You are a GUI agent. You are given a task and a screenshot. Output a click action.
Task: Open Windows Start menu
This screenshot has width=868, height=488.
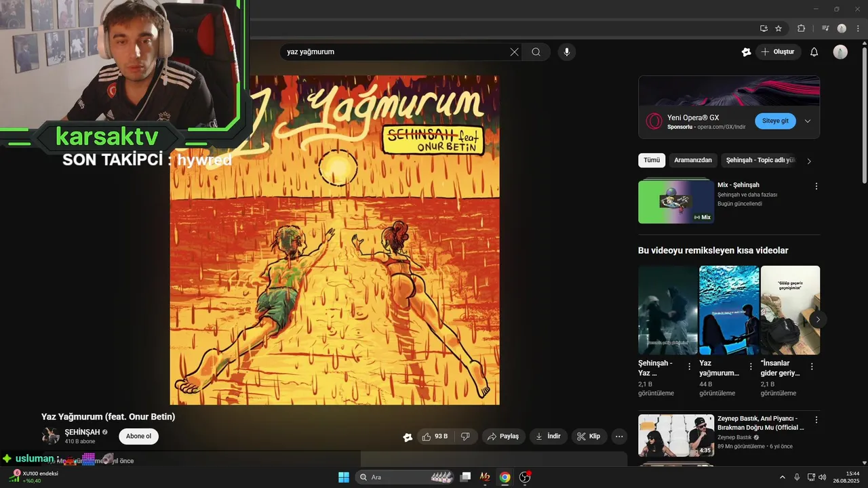point(344,477)
